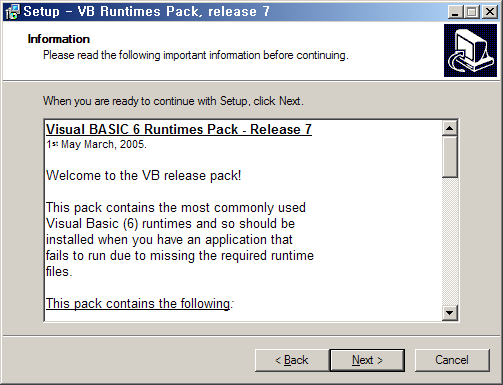Return to the previous page with Back
The width and height of the screenshot is (503, 385).
[292, 360]
